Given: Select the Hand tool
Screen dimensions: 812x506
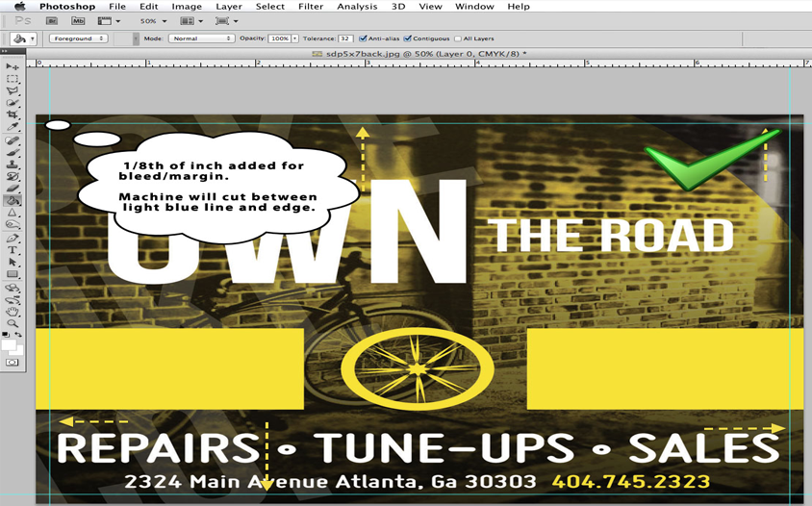Looking at the screenshot, I should point(13,312).
